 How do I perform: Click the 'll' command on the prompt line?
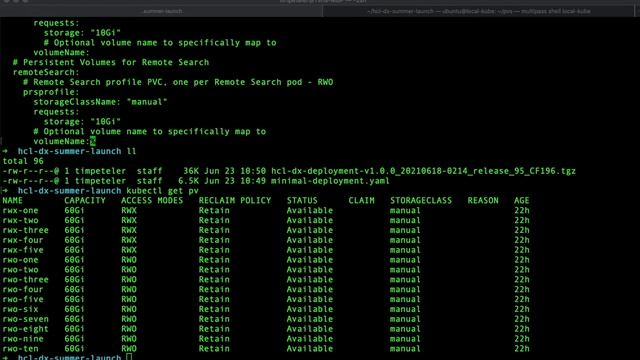click(131, 151)
